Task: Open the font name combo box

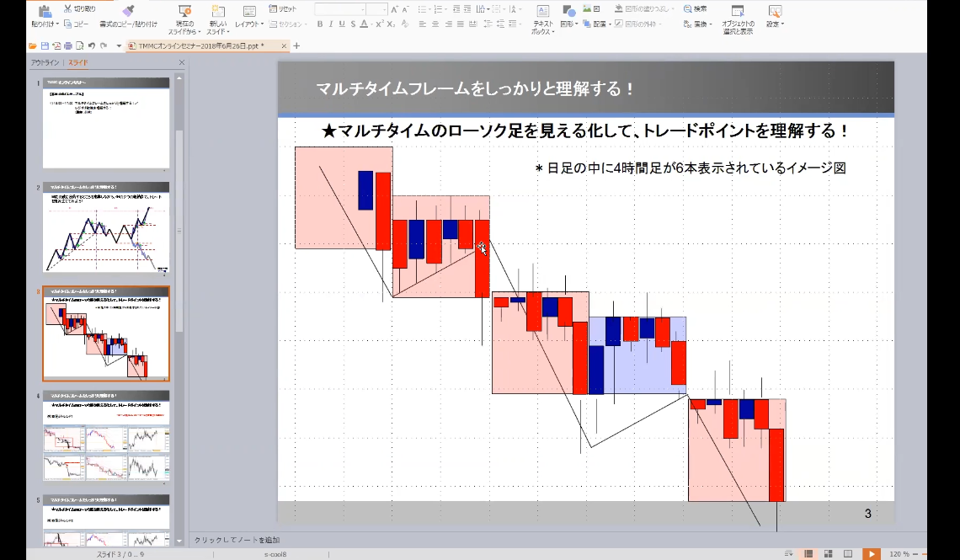Action: point(339,8)
